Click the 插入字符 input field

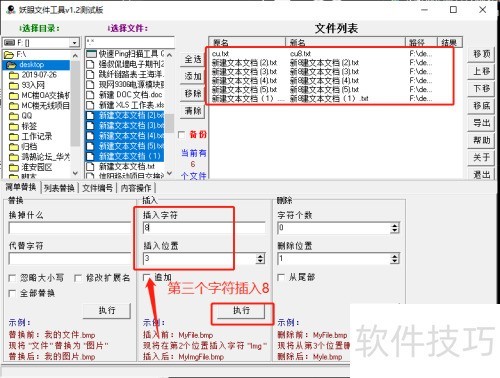coord(204,228)
